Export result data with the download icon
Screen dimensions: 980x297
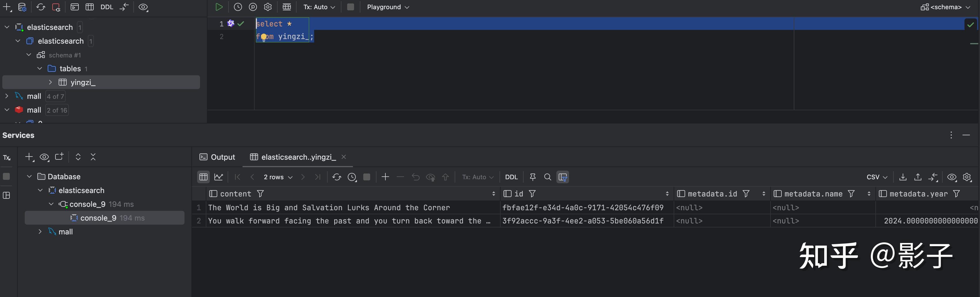point(902,177)
